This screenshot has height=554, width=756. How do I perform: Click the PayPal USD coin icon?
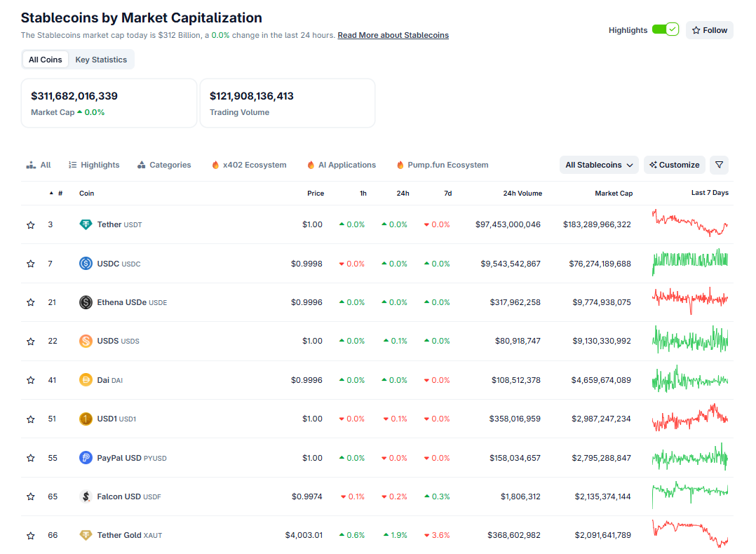(x=86, y=458)
